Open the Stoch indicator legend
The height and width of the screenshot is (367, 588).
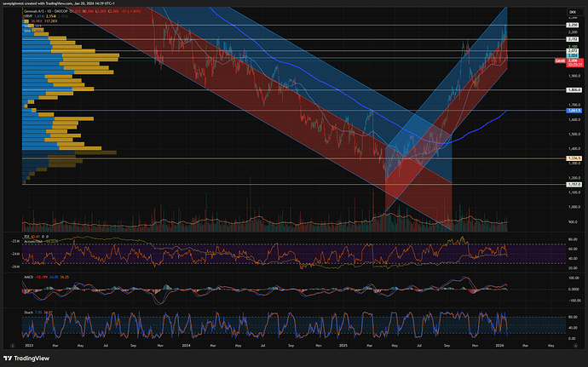tap(26, 312)
